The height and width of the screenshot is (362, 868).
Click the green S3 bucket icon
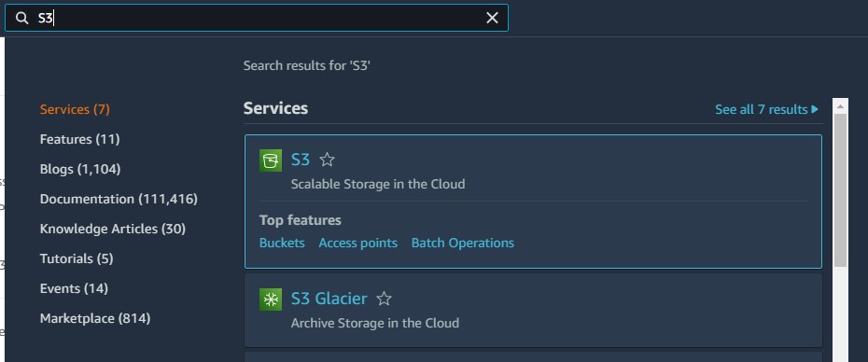coord(271,160)
